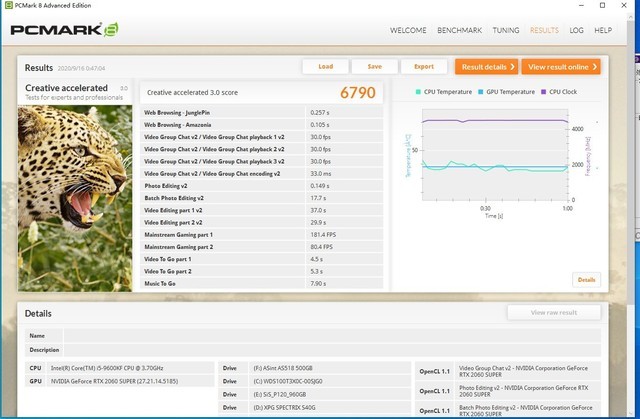Image resolution: width=640 pixels, height=419 pixels.
Task: Select the Video Editing part 2 v2 row
Action: (262, 223)
